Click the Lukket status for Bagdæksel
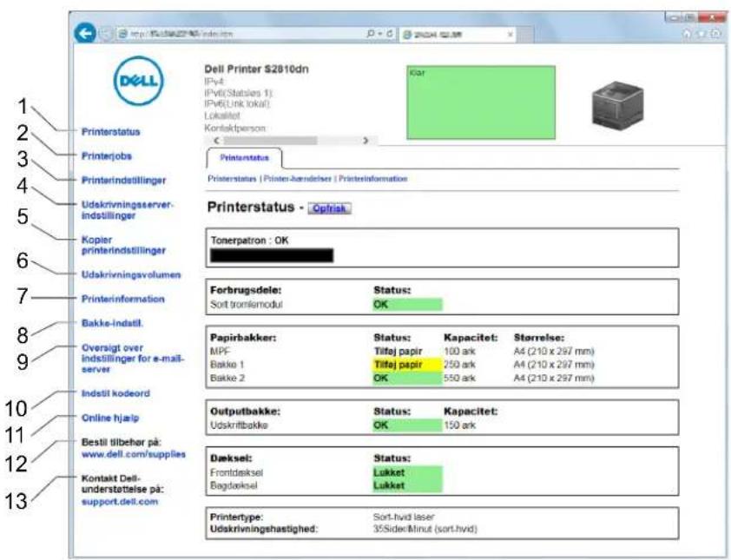This screenshot has width=731, height=560. click(407, 485)
